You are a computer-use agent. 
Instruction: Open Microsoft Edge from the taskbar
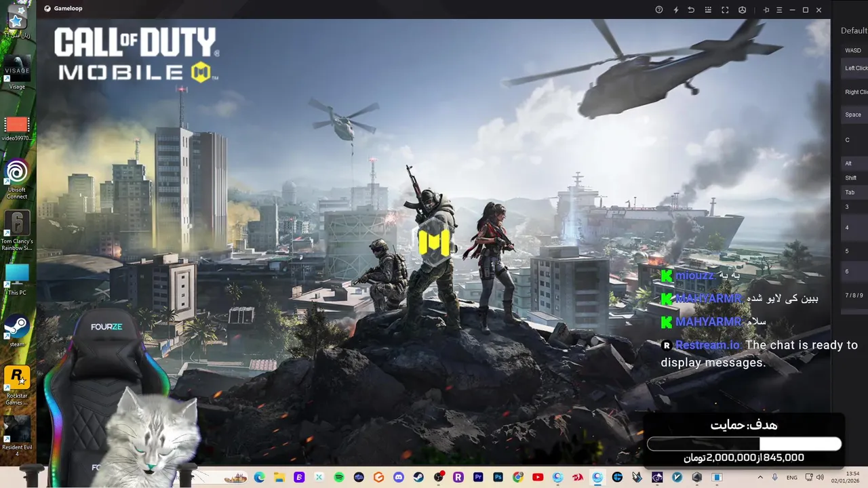[x=259, y=477]
